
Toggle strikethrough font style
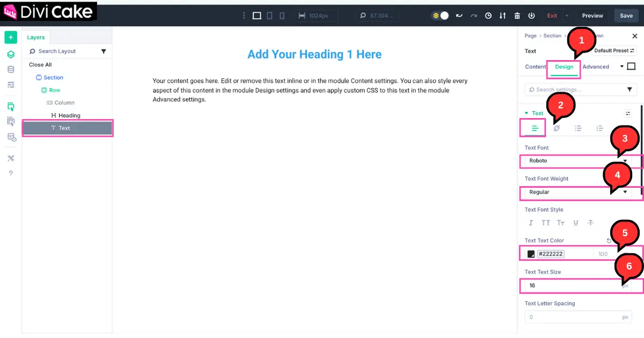590,223
